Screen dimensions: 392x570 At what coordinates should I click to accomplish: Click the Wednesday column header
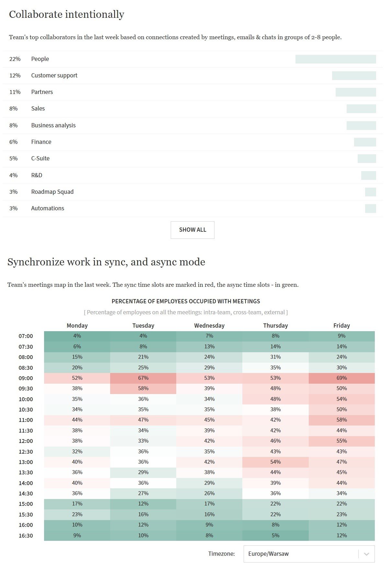(x=209, y=326)
